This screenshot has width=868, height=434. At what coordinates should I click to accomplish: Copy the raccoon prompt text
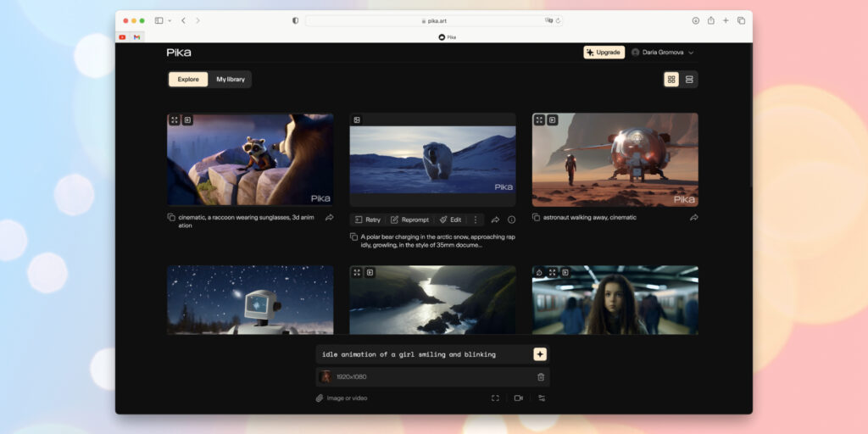coord(171,218)
